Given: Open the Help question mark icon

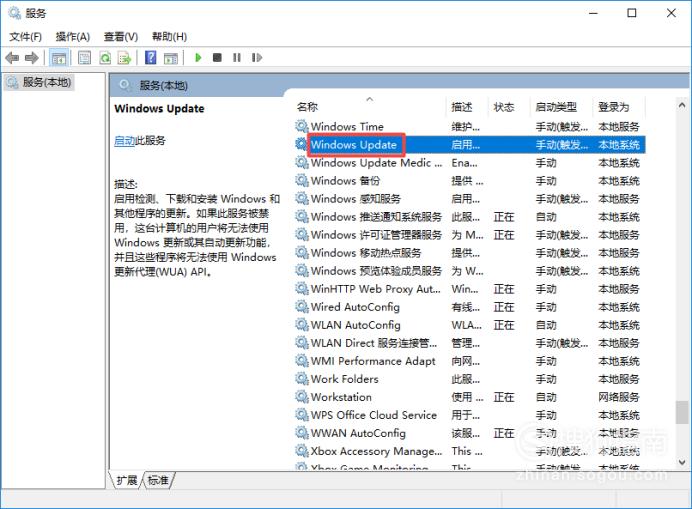Looking at the screenshot, I should pos(150,57).
